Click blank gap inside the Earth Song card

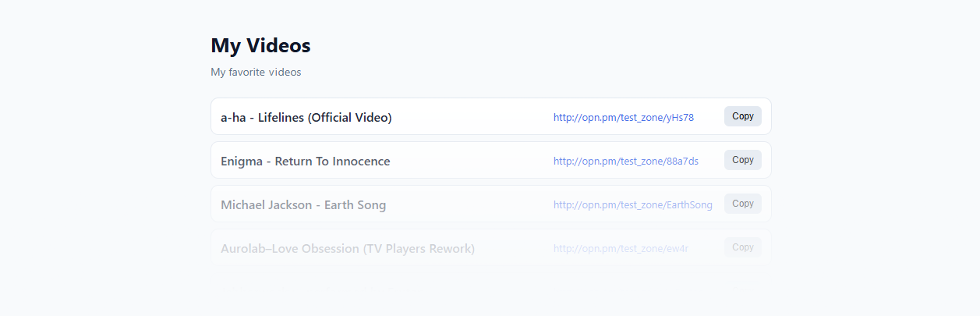pos(468,204)
